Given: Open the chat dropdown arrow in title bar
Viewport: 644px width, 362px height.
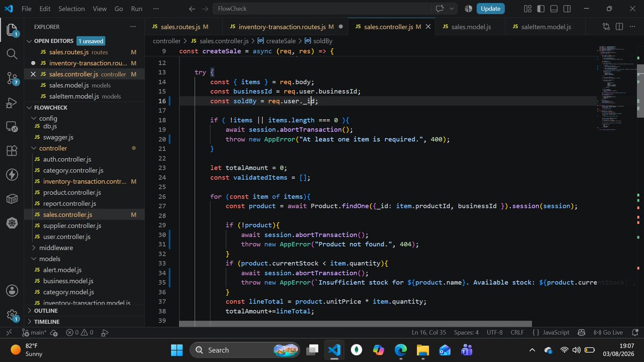Looking at the screenshot, I should click(x=451, y=9).
